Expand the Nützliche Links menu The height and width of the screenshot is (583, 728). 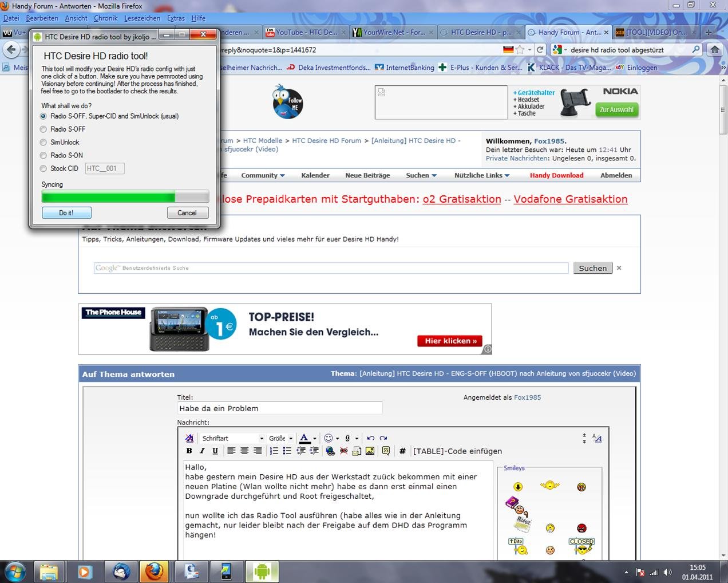point(482,175)
